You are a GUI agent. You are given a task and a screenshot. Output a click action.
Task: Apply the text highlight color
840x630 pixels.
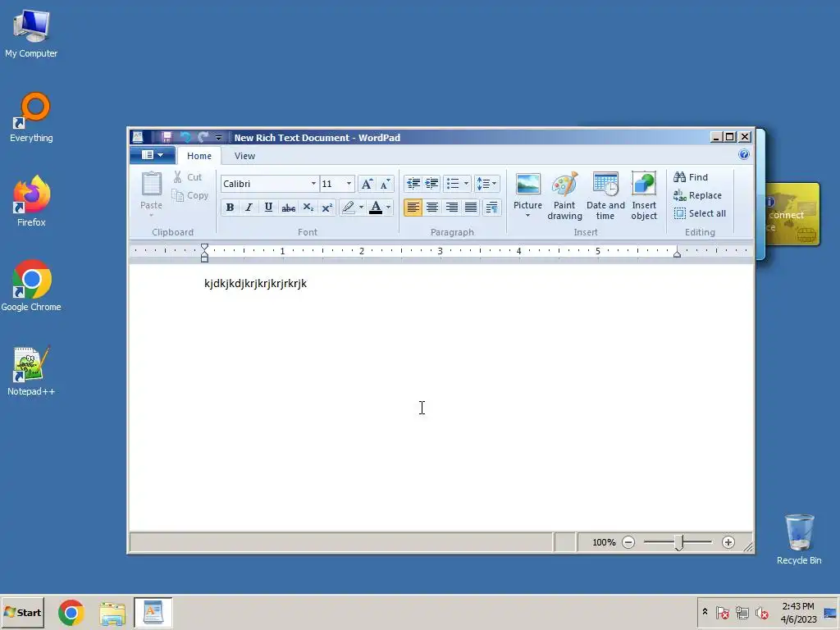click(348, 208)
